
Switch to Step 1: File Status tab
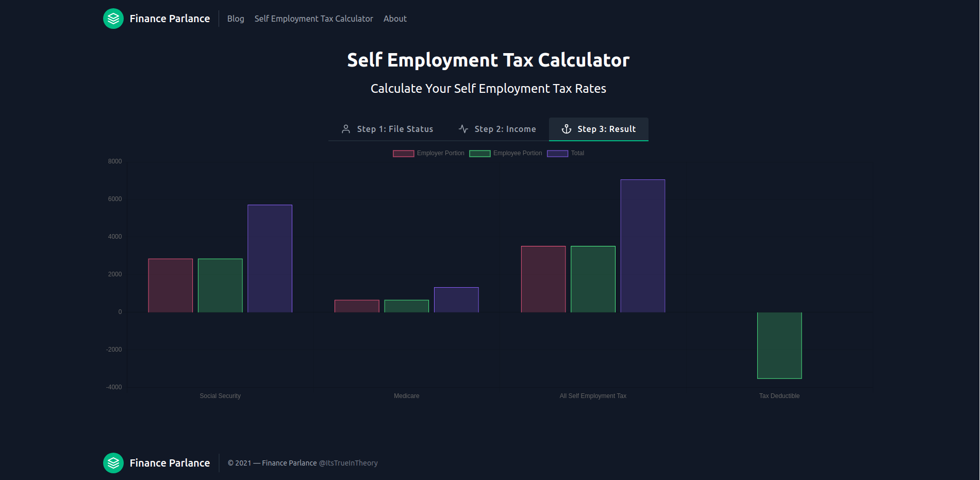click(x=395, y=129)
